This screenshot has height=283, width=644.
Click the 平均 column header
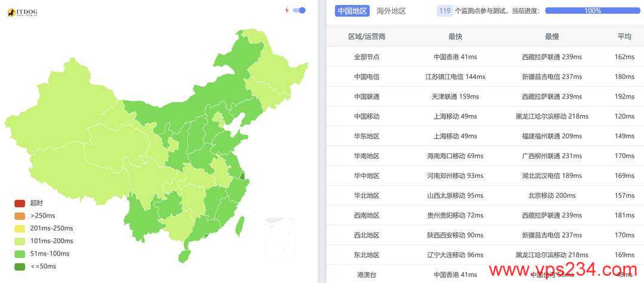pos(624,36)
